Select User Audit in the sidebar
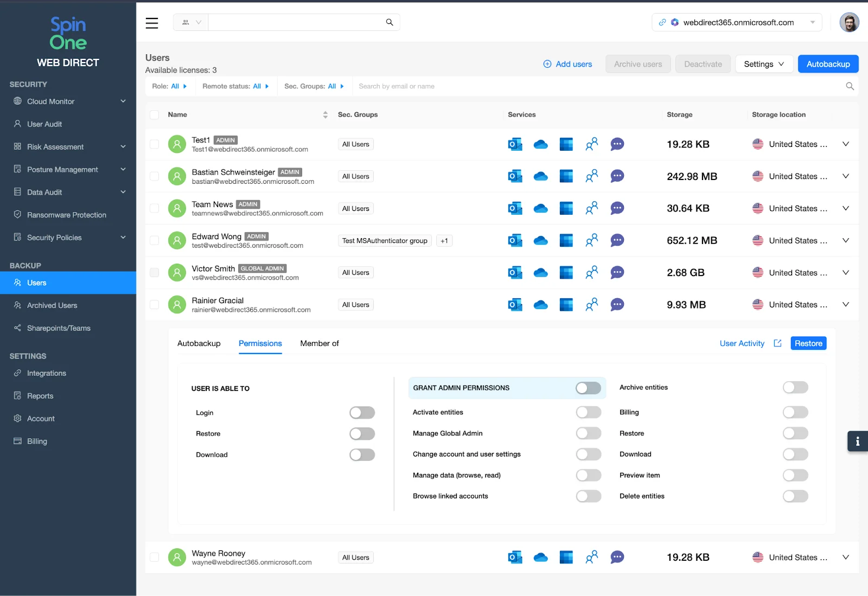Viewport: 868px width, 596px height. tap(44, 124)
